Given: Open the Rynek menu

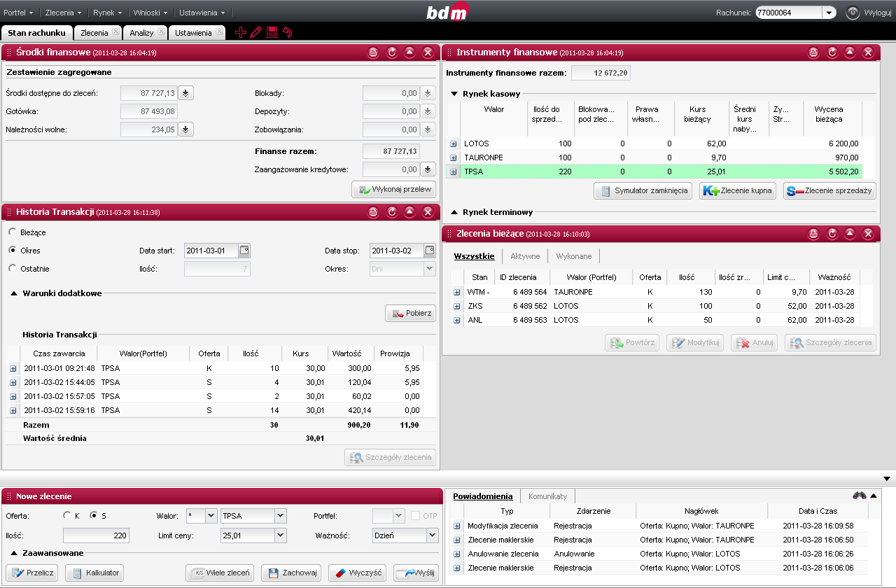Looking at the screenshot, I should [x=108, y=13].
